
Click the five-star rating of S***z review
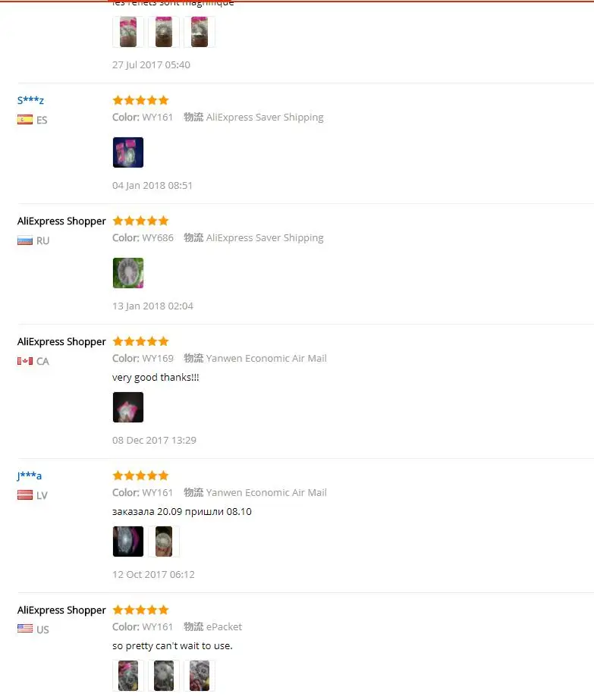coord(140,100)
